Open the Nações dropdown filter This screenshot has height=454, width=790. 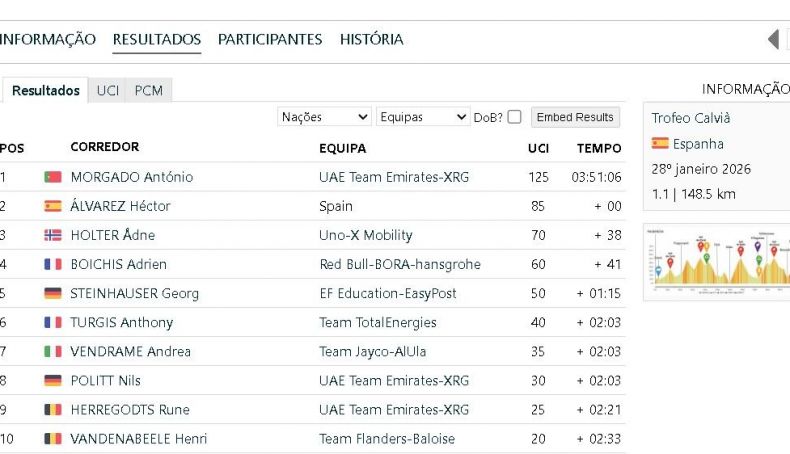324,117
